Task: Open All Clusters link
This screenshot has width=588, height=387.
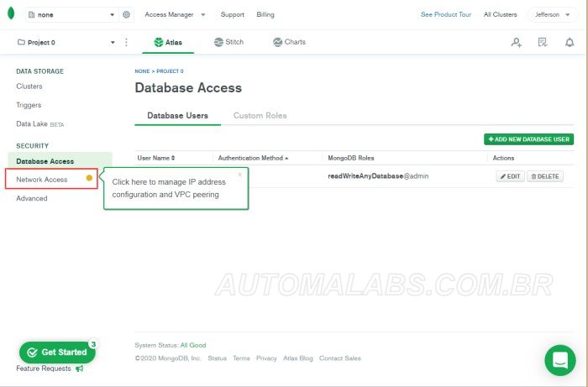Action: click(501, 14)
